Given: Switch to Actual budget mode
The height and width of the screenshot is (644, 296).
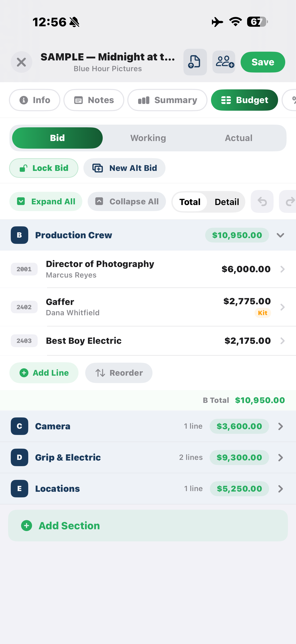Looking at the screenshot, I should tap(239, 138).
